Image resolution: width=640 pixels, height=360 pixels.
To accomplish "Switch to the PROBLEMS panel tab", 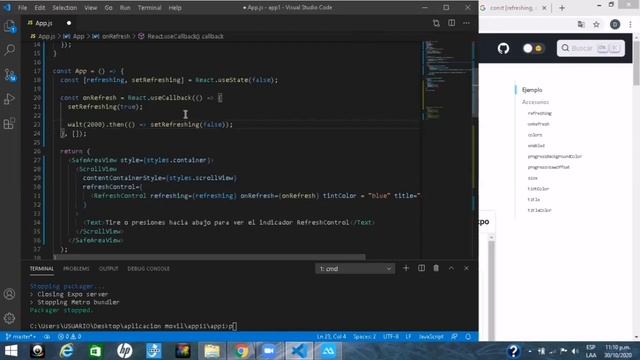I will (76, 269).
